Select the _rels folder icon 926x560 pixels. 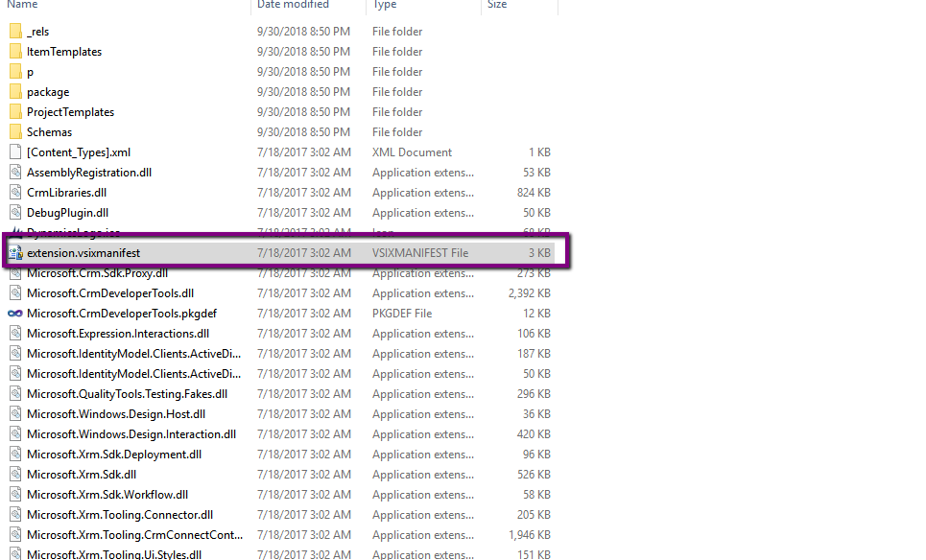pyautogui.click(x=15, y=32)
